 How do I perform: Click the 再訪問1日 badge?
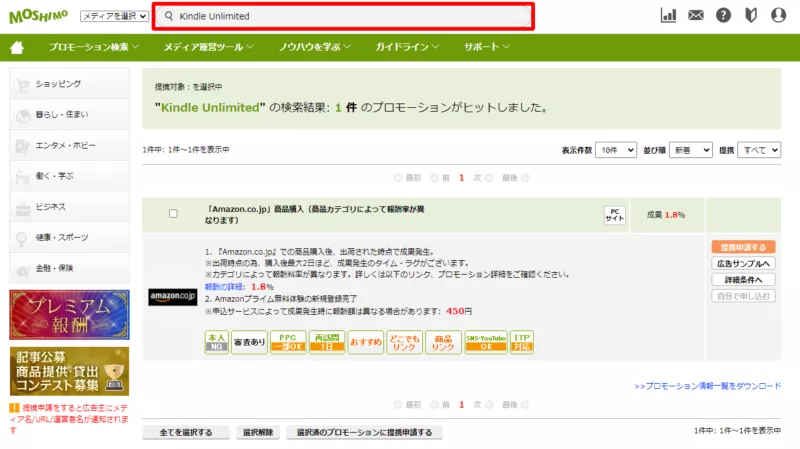327,342
